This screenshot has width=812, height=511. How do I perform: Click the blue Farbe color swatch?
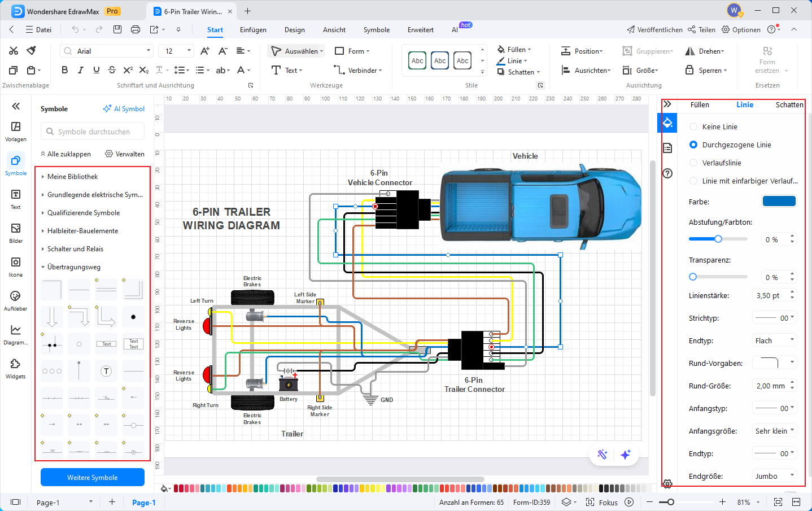point(779,201)
